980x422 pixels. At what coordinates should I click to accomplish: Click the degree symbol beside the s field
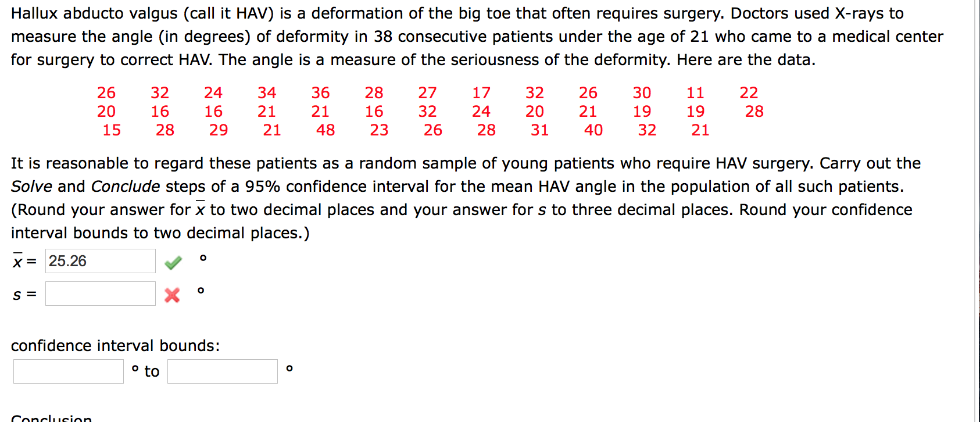[200, 291]
